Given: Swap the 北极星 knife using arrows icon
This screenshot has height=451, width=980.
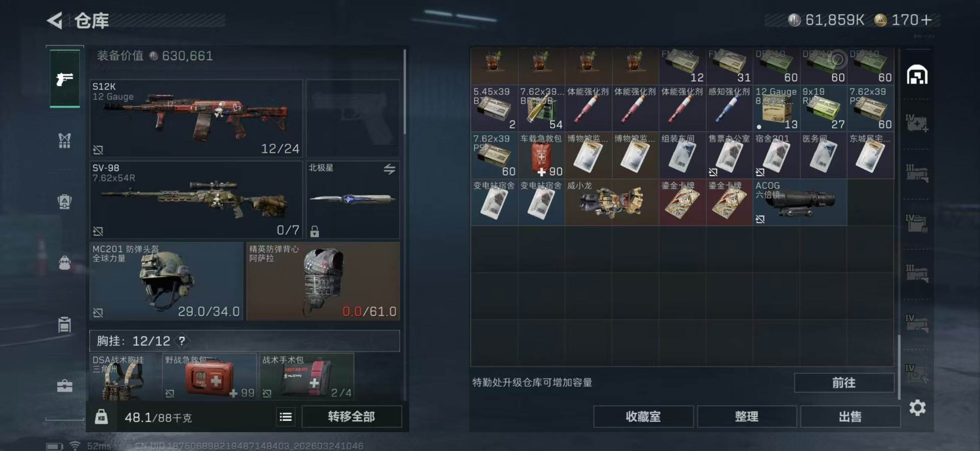Looking at the screenshot, I should pyautogui.click(x=389, y=169).
